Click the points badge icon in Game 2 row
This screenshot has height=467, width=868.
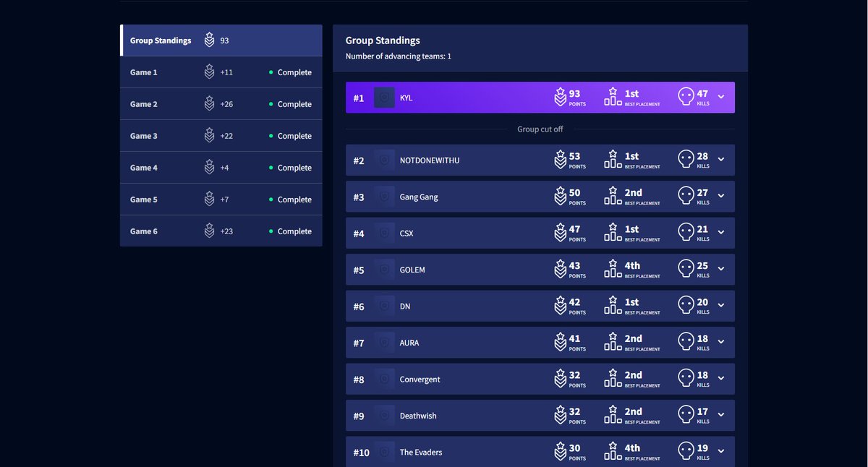pos(209,104)
